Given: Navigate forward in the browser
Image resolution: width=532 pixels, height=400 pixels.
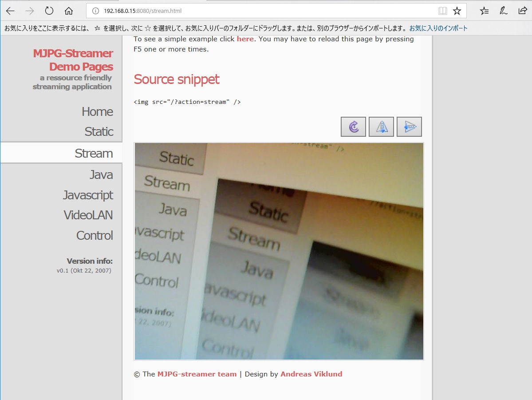Looking at the screenshot, I should (x=29, y=11).
